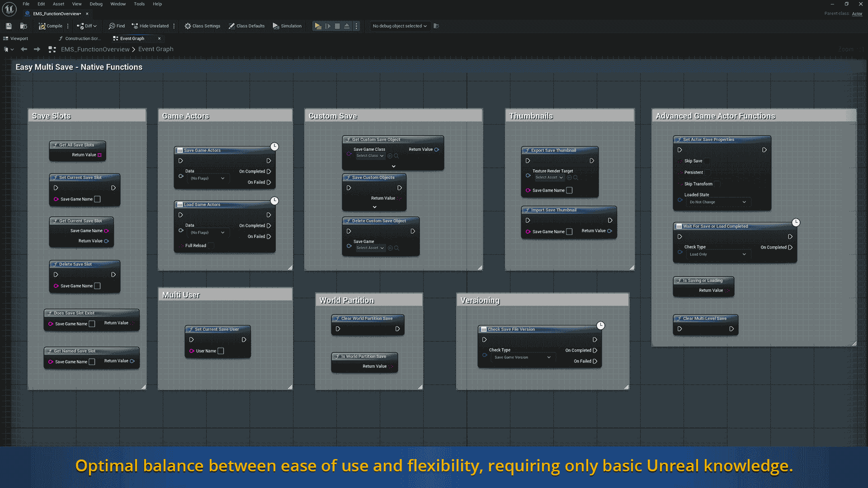Image resolution: width=868 pixels, height=488 pixels.
Task: Click the graph icon before the breadcrumb
Action: point(52,49)
